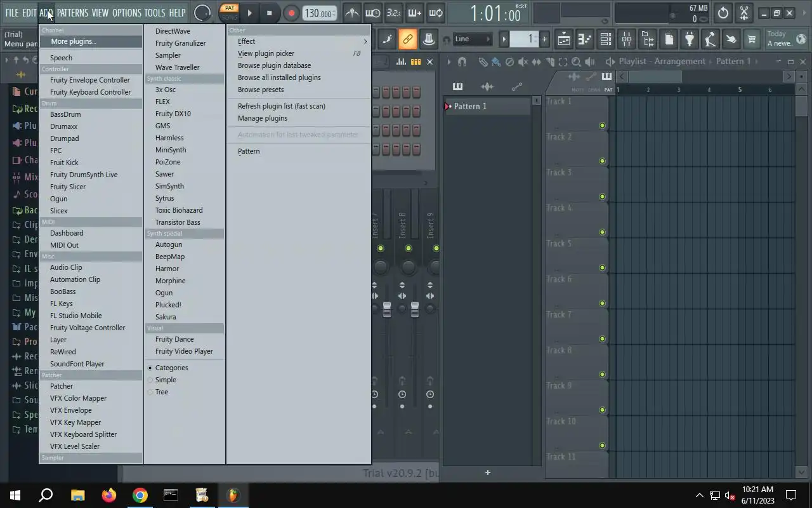This screenshot has width=812, height=508.
Task: Open undo history circular arrow icon
Action: (x=723, y=13)
